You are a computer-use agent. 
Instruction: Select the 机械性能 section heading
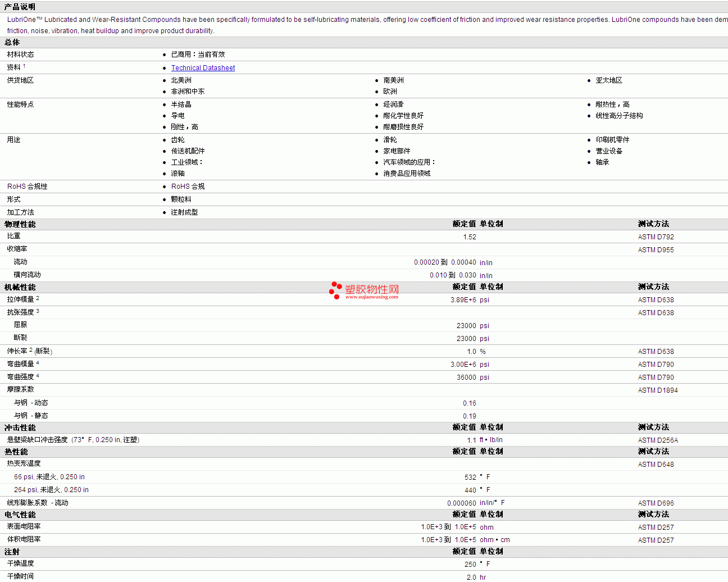pyautogui.click(x=20, y=287)
